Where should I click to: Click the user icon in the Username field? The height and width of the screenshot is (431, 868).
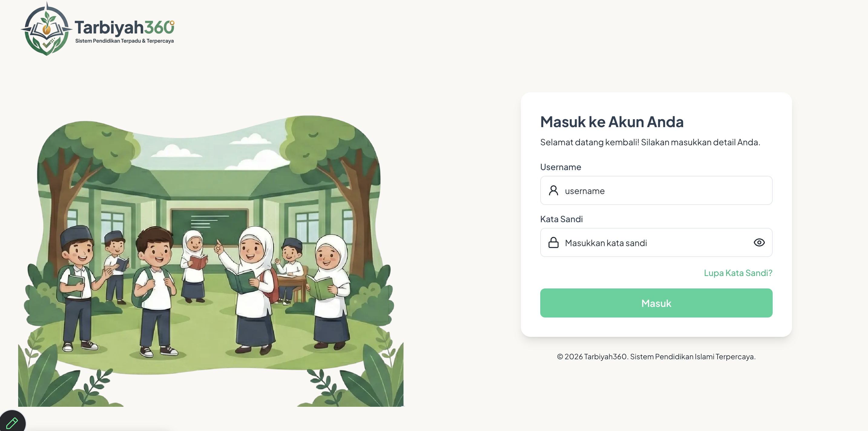tap(553, 190)
